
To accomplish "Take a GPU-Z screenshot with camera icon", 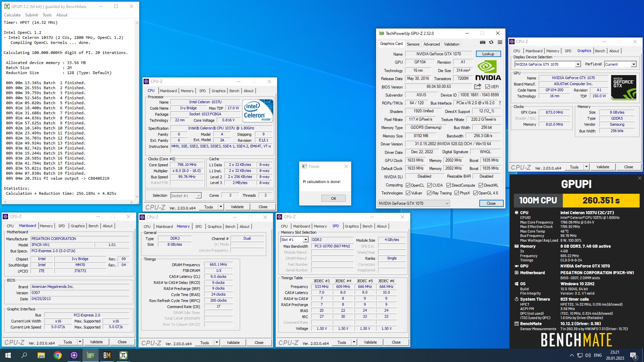I will (482, 43).
